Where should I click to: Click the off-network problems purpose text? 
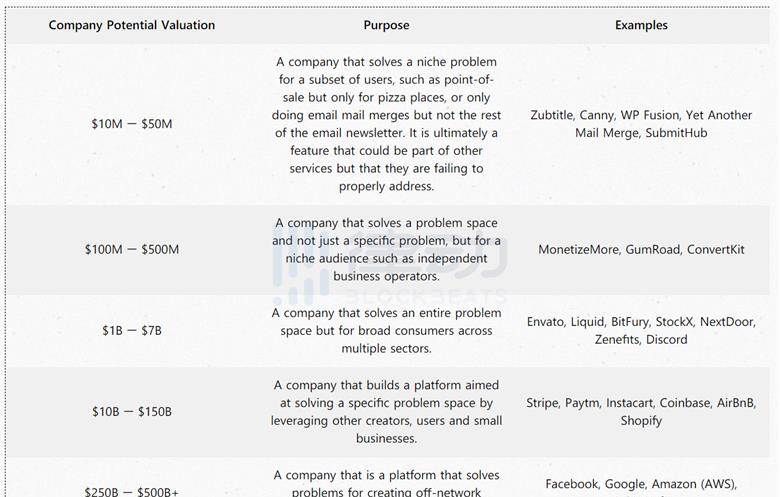click(387, 484)
